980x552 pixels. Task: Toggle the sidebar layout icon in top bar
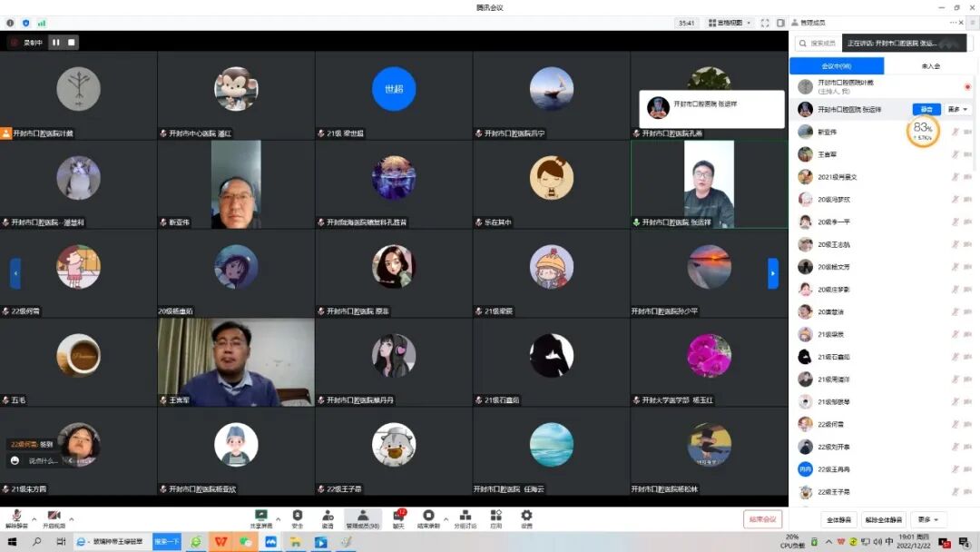pyautogui.click(x=780, y=23)
